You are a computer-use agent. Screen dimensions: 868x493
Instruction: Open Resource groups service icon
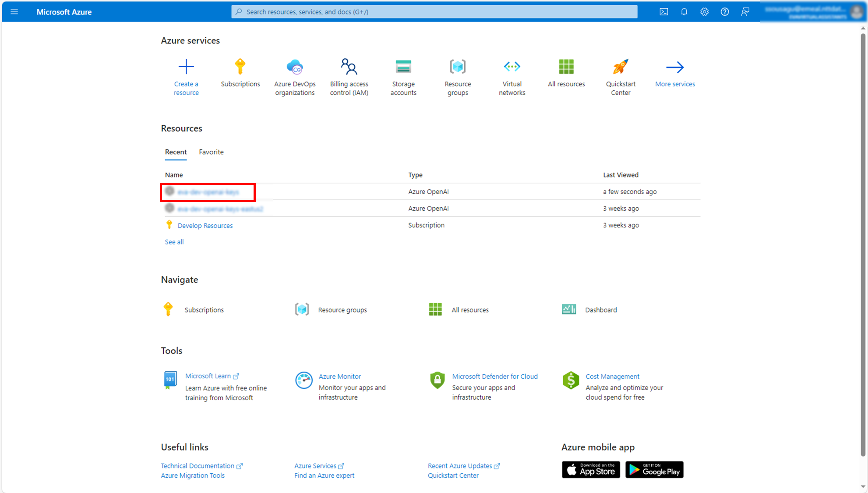coord(458,67)
